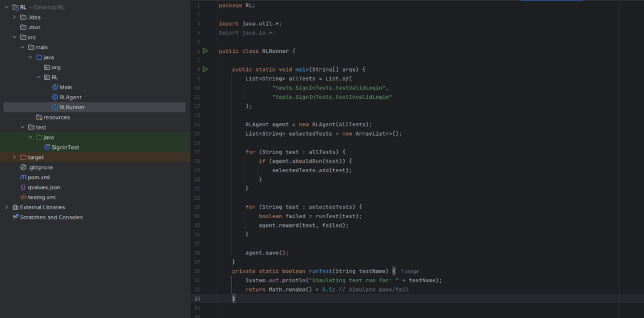Open the SigninTest class file
The height and width of the screenshot is (318, 644).
coord(65,147)
